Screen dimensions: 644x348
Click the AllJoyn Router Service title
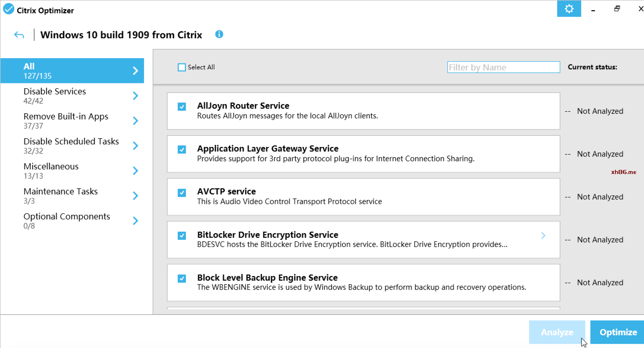click(x=243, y=106)
